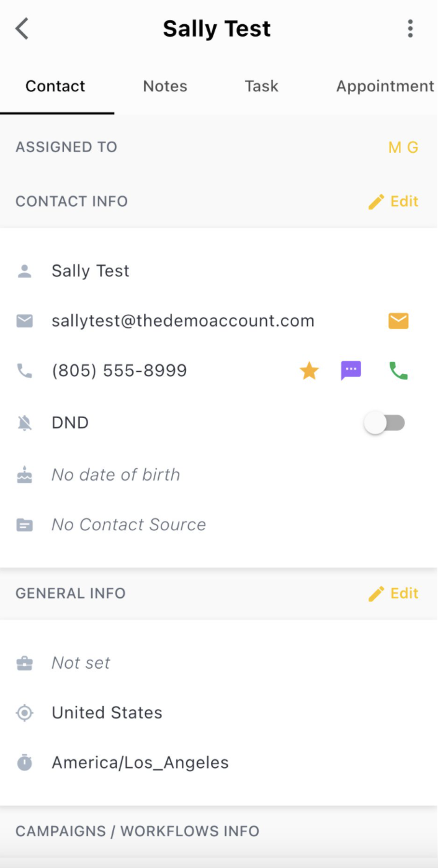Tap the yellow star on phone number
Image resolution: width=438 pixels, height=868 pixels.
click(309, 371)
